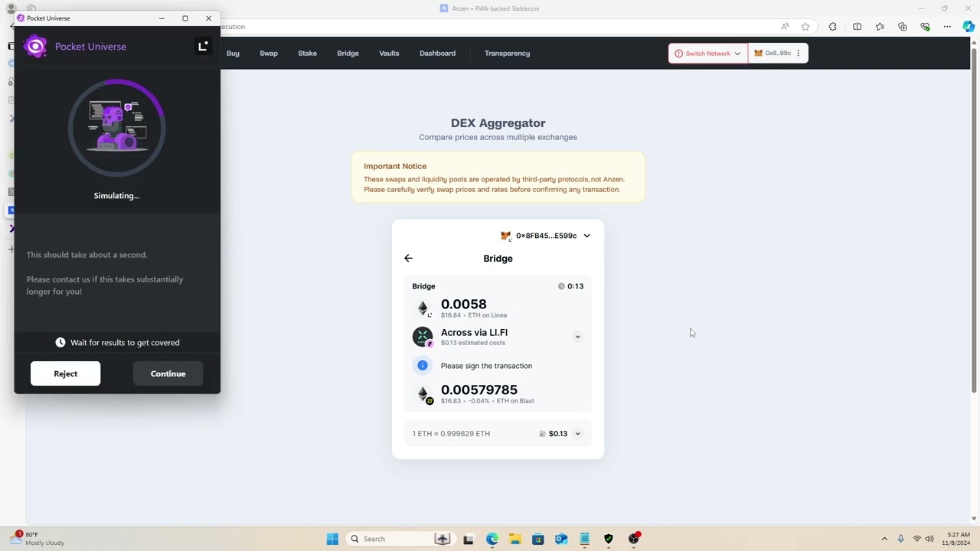The width and height of the screenshot is (980, 551).
Task: Click the info icon beside Please sign
Action: (x=422, y=366)
